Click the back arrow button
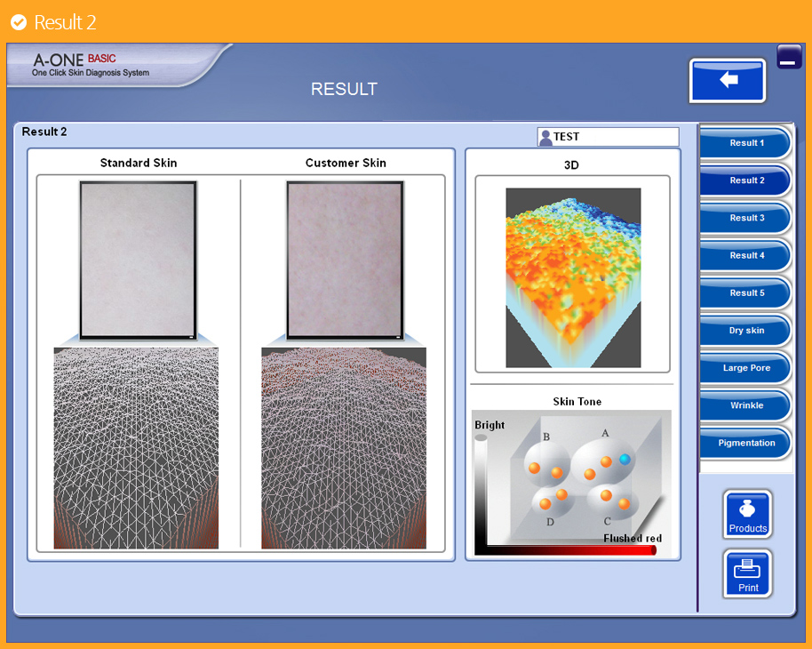The height and width of the screenshot is (649, 812). pos(728,80)
